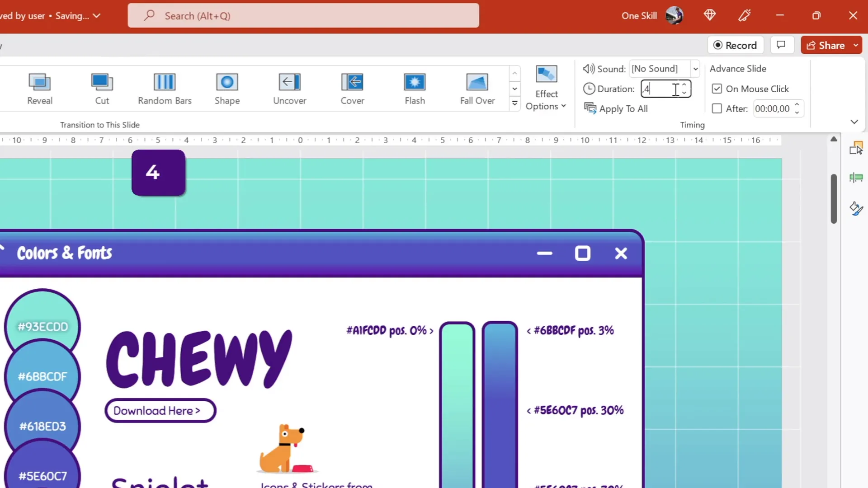The width and height of the screenshot is (868, 488).
Task: Increase the After time value
Action: tap(797, 105)
